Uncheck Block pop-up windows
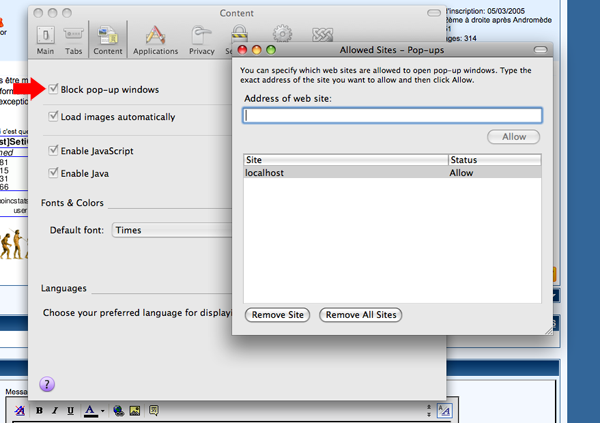The width and height of the screenshot is (600, 423). (x=54, y=90)
